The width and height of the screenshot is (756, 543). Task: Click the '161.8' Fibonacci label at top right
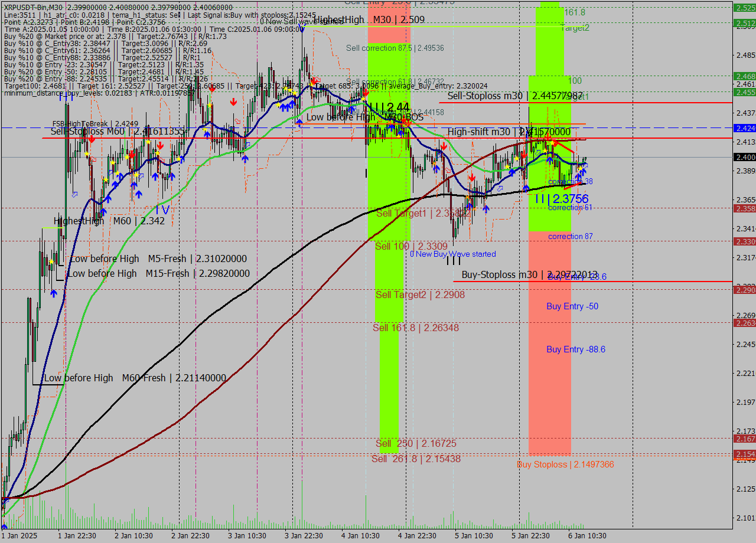(x=575, y=12)
